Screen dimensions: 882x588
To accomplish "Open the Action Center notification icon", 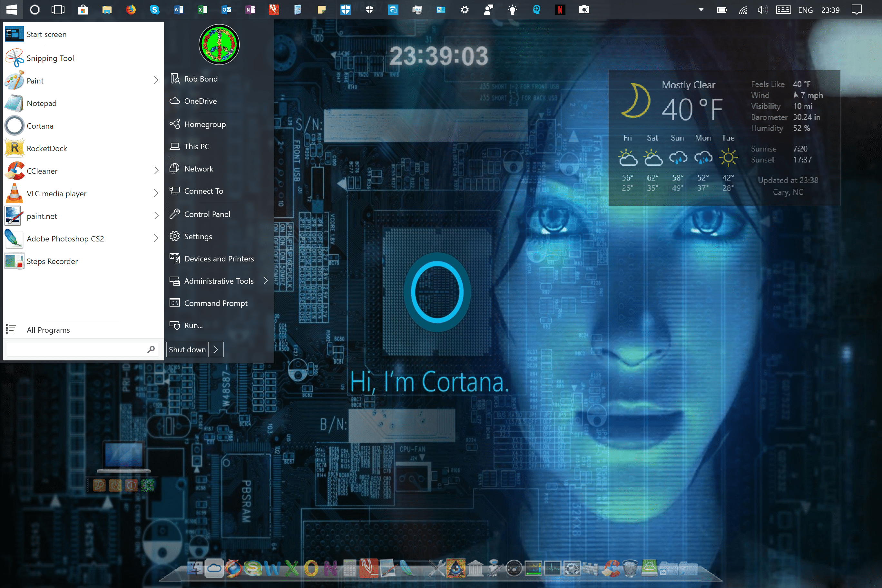I will (x=857, y=10).
